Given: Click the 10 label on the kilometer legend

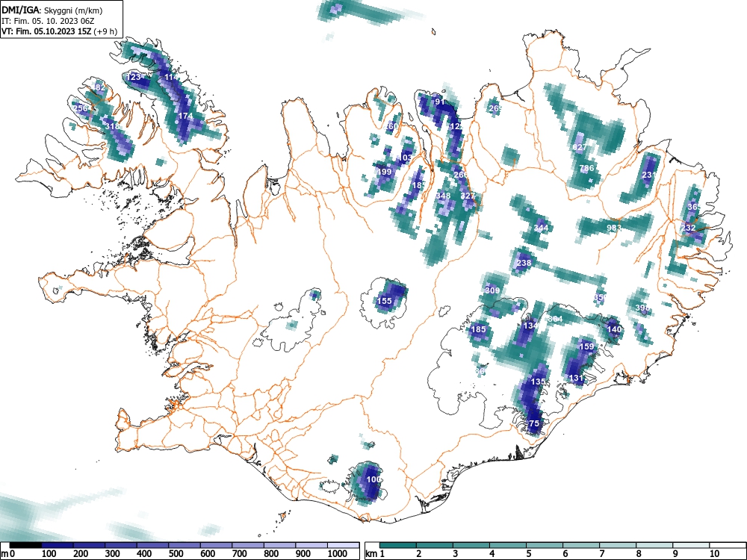Looking at the screenshot, I should pyautogui.click(x=713, y=554).
